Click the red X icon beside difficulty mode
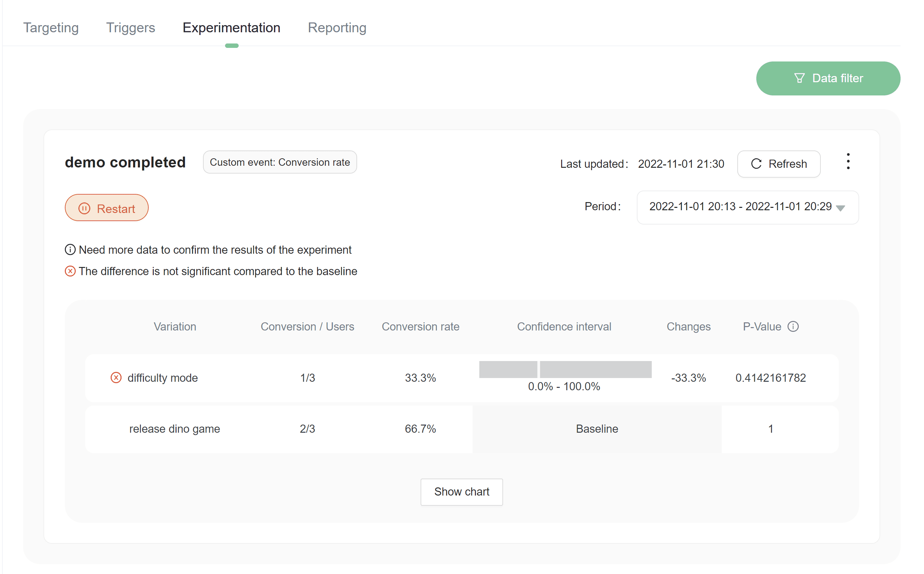 coord(116,378)
